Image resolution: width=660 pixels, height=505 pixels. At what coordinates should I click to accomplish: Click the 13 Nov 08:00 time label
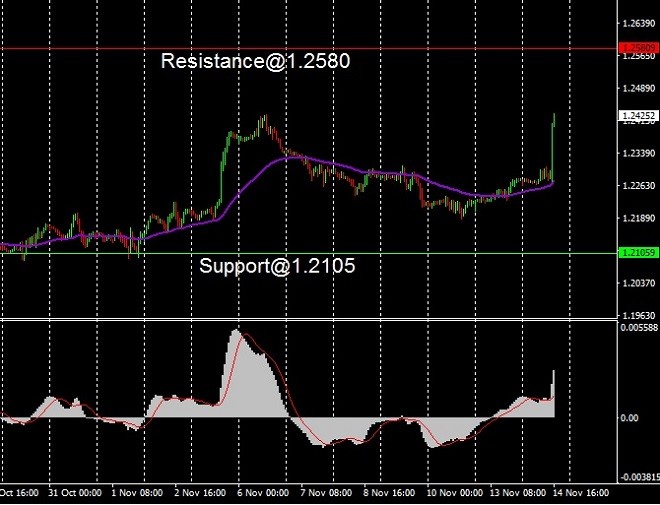pos(518,493)
